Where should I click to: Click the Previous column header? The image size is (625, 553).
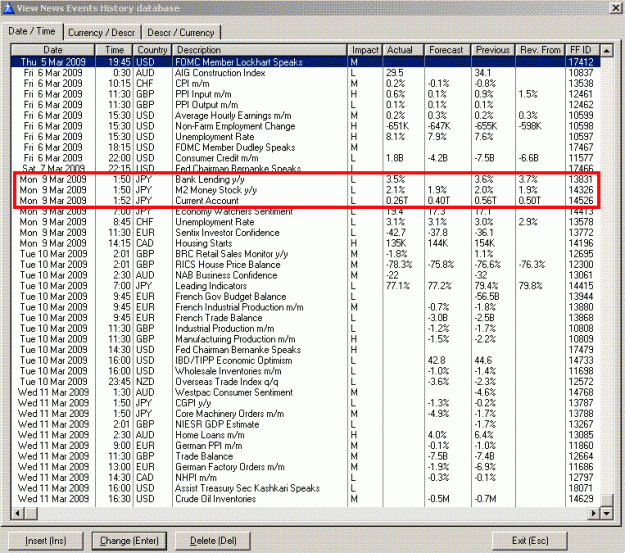(x=493, y=50)
